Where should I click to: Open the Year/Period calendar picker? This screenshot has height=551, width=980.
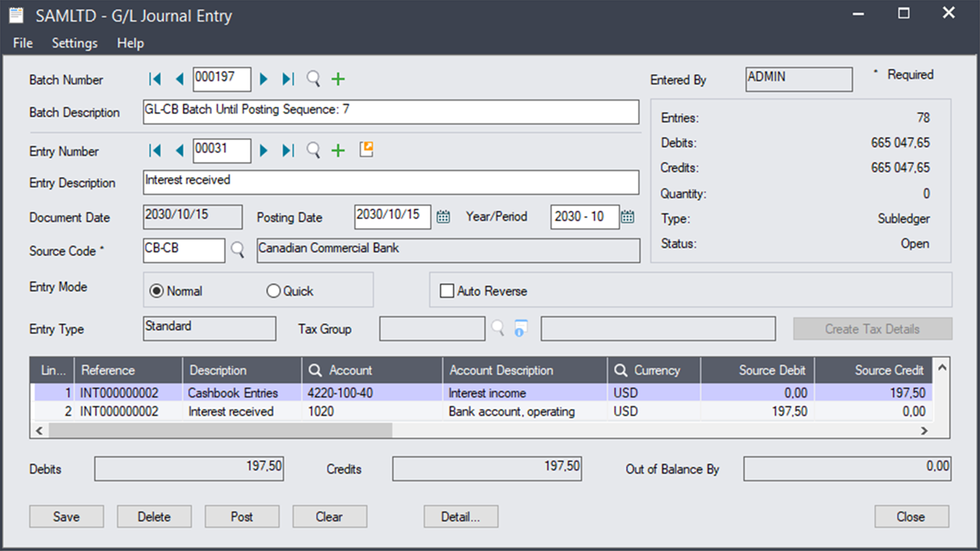pos(628,216)
